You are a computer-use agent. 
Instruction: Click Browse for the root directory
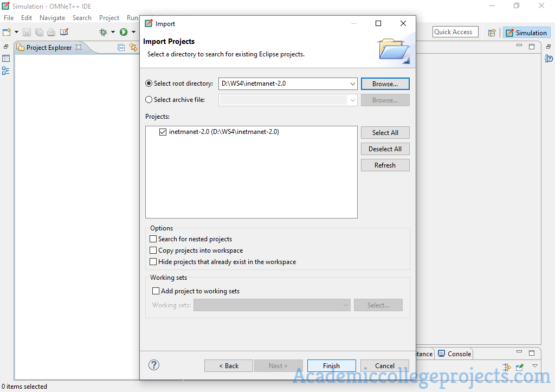pyautogui.click(x=385, y=84)
